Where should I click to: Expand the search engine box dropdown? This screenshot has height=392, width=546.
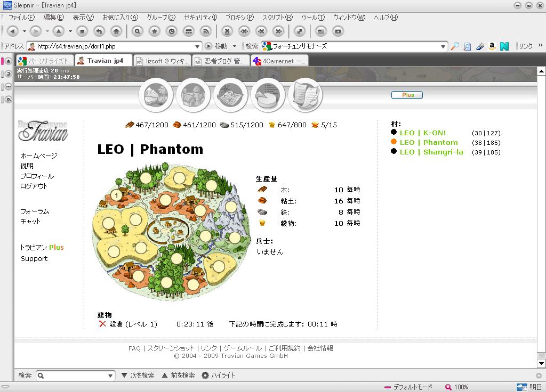point(443,46)
